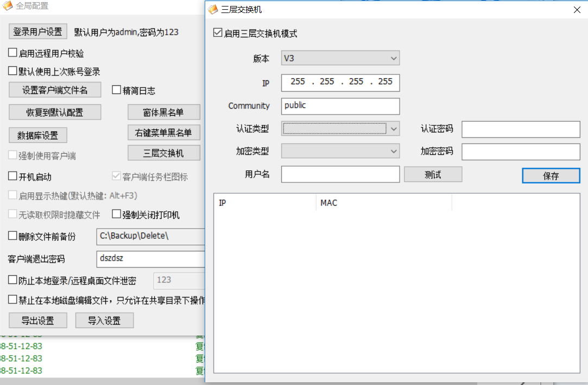Close the 三层交换机 dialog
This screenshot has height=385, width=588.
click(x=576, y=9)
